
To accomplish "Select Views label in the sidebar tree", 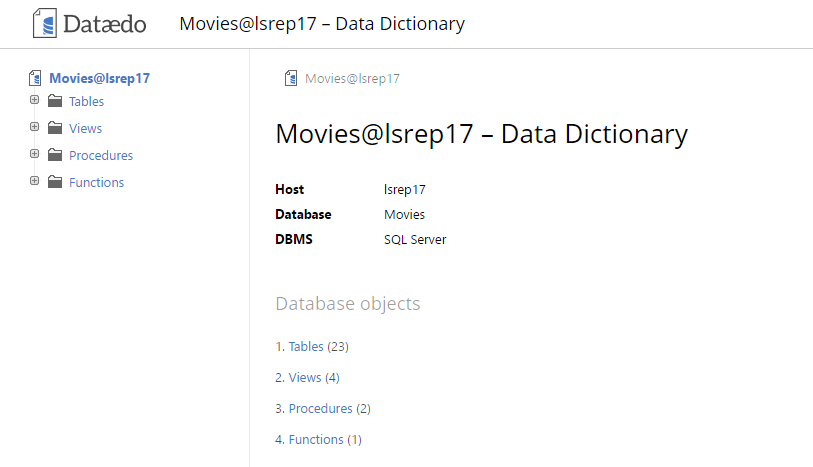I will 85,128.
